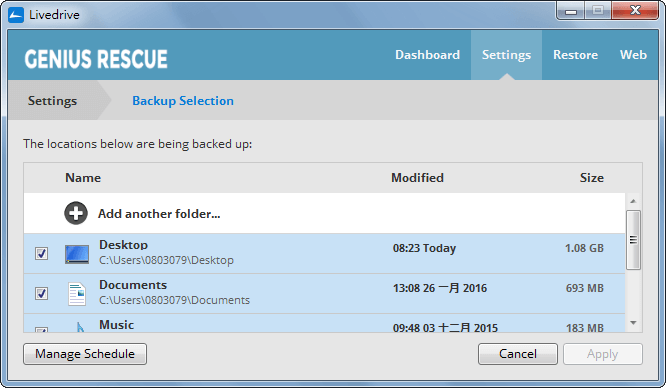Click the Livedrive logo in title bar

tap(16, 15)
